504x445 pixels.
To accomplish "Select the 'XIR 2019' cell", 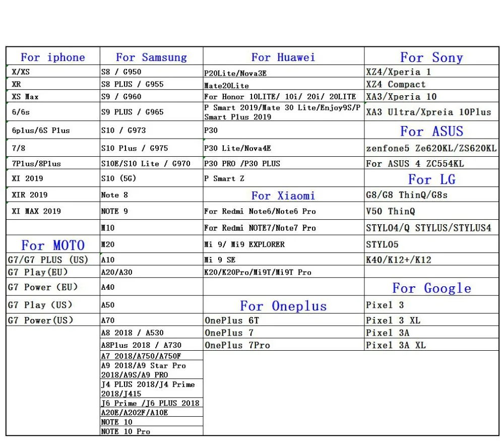I will click(x=53, y=195).
